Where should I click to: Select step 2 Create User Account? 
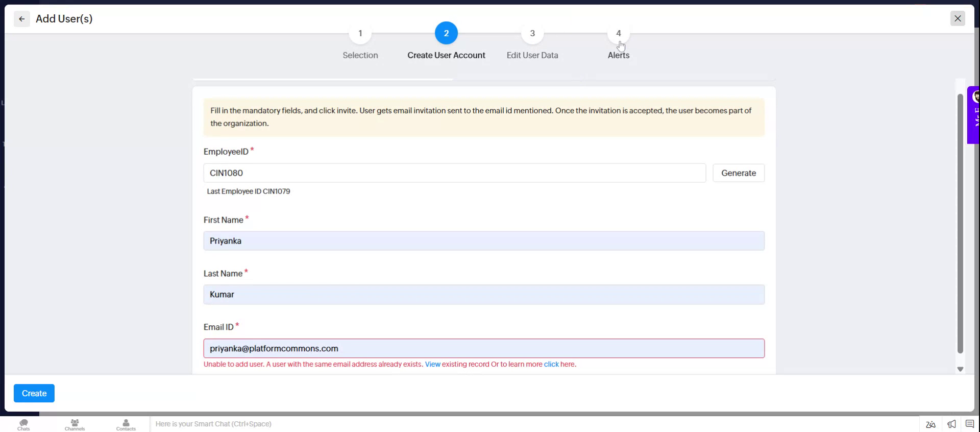[x=446, y=33]
